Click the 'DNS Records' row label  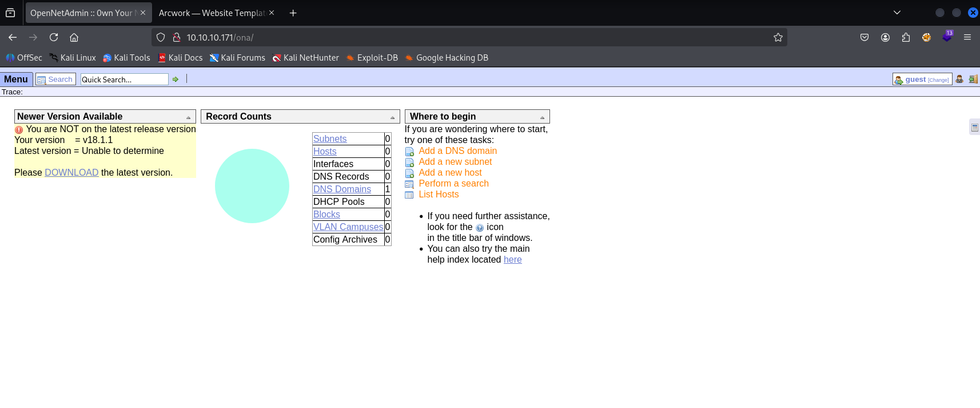point(341,176)
